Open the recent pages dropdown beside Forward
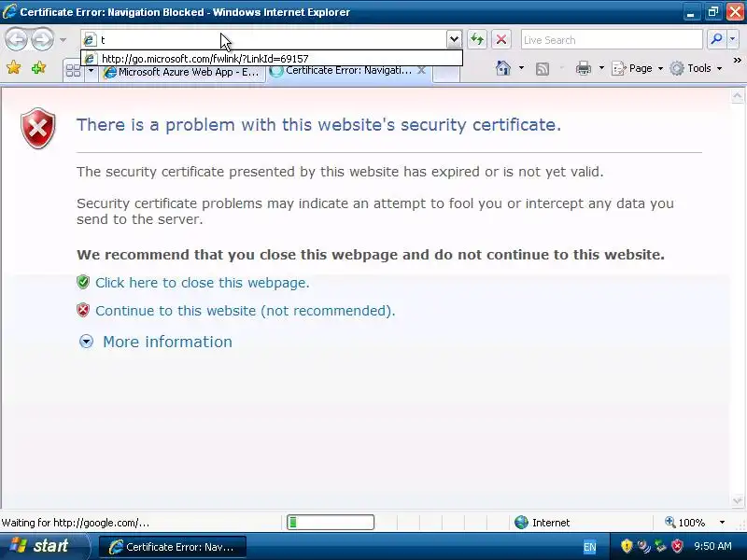 (63, 40)
